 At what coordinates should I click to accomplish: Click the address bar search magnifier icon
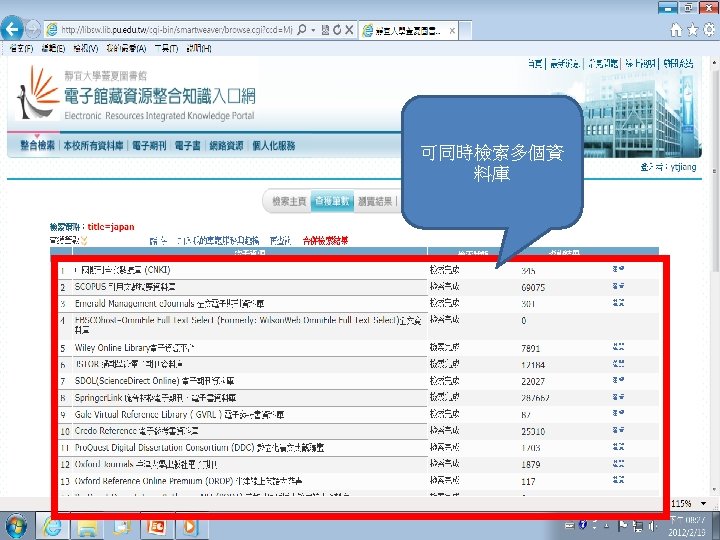302,30
